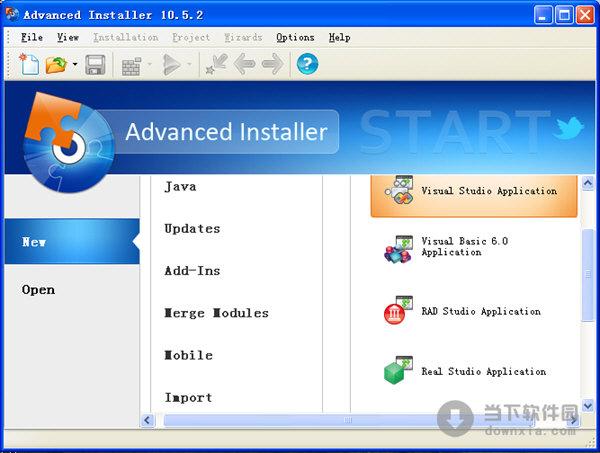The height and width of the screenshot is (453, 600).
Task: Expand the Open Project dropdown arrow
Action: 75,64
